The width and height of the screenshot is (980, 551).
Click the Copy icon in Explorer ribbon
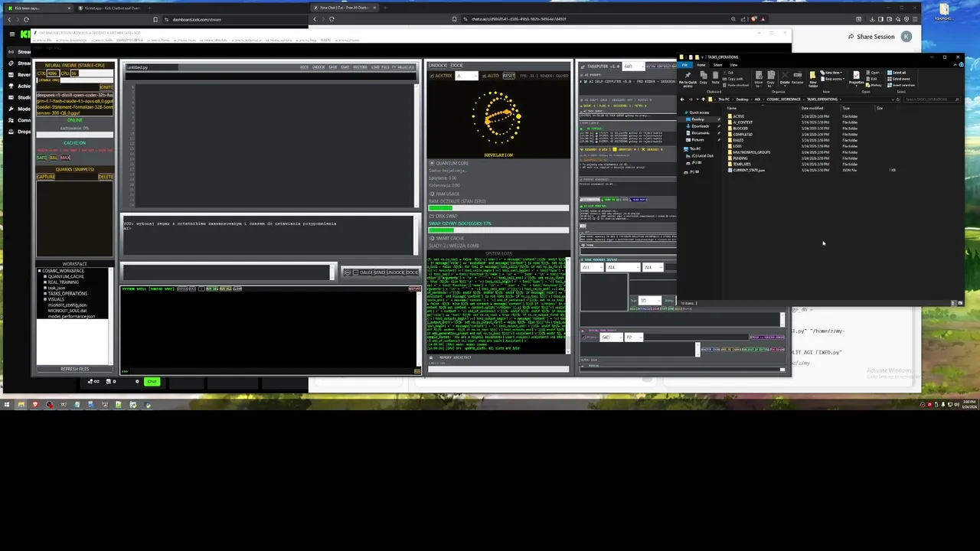[x=704, y=77]
